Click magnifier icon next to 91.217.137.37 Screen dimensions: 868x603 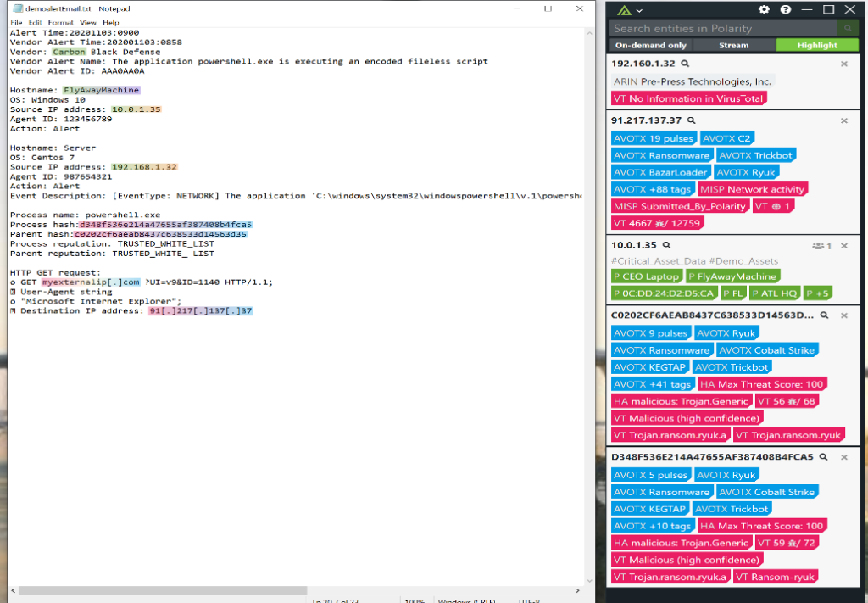tap(692, 120)
